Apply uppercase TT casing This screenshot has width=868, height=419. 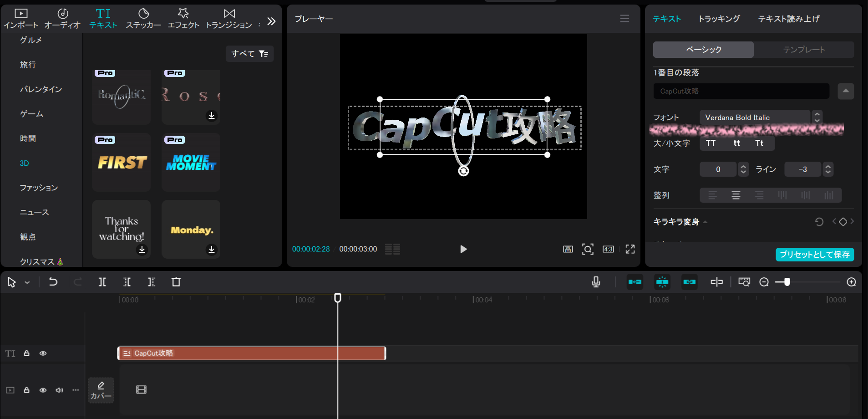coord(711,143)
